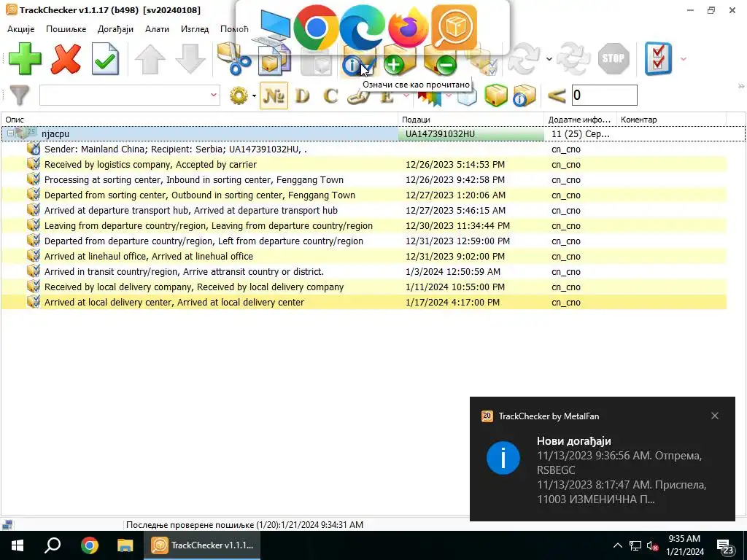Click mark all as read icon
747x560 pixels.
[358, 61]
